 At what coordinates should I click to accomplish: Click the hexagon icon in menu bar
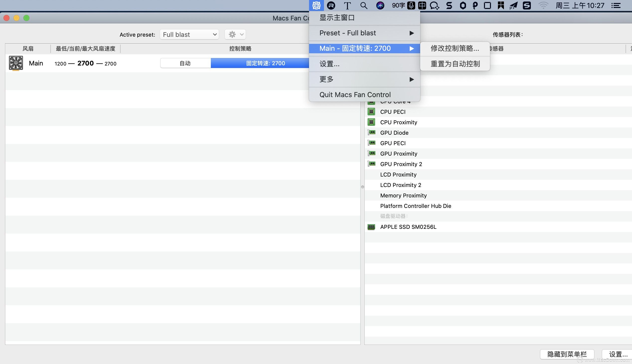pos(463,5)
